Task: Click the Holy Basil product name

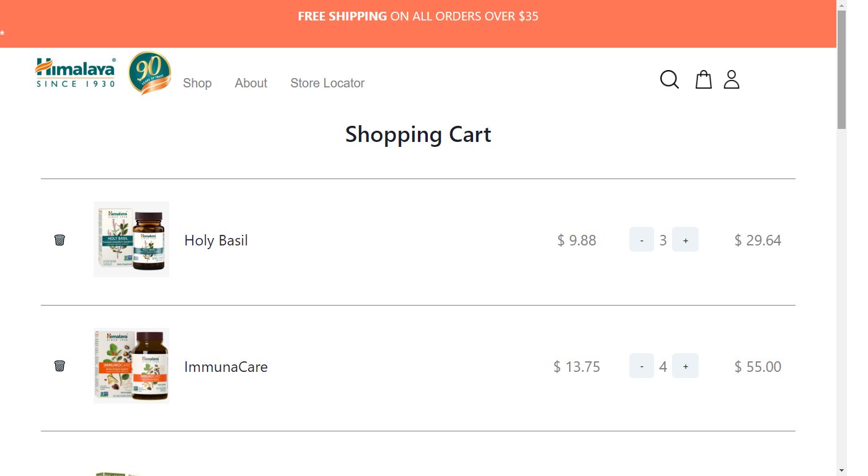Action: [x=216, y=240]
